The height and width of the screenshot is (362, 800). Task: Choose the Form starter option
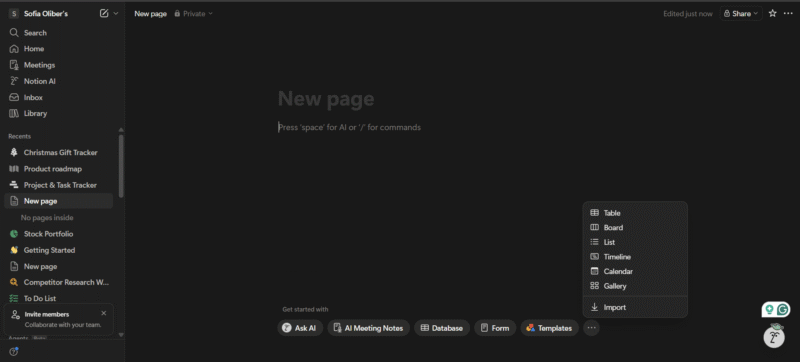point(495,328)
